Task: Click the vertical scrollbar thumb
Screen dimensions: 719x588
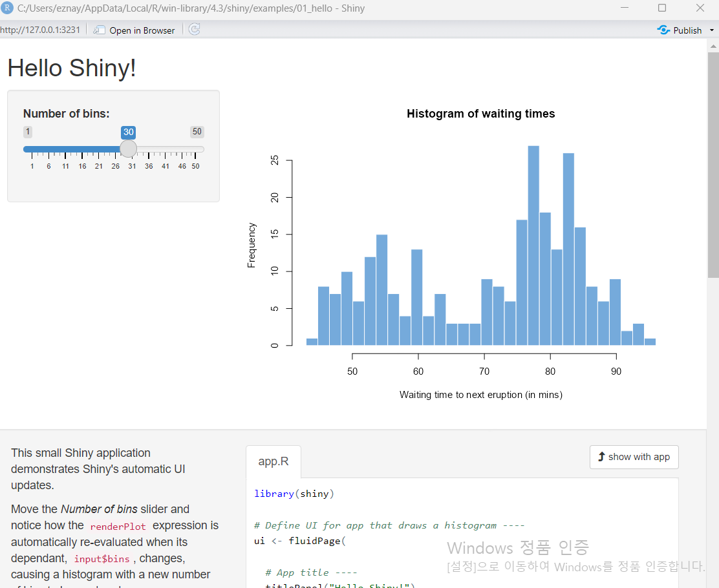Action: (713, 165)
